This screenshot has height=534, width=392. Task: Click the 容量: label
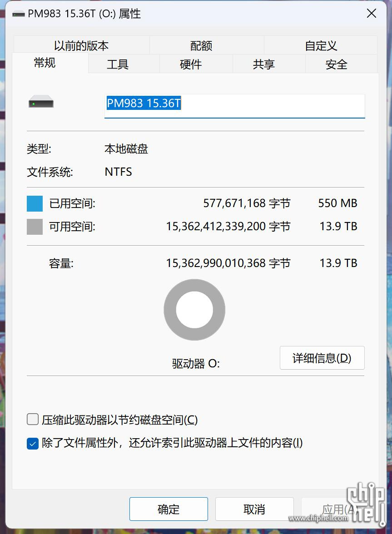[x=61, y=263]
